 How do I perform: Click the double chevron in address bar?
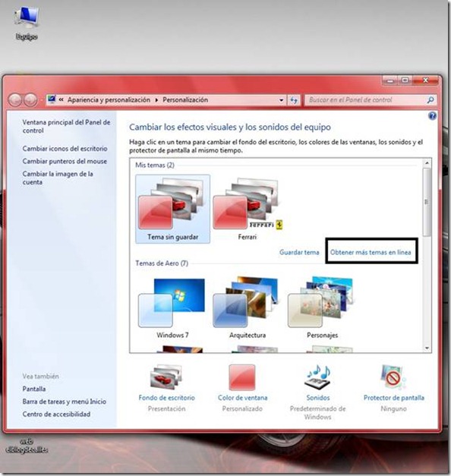click(x=61, y=99)
